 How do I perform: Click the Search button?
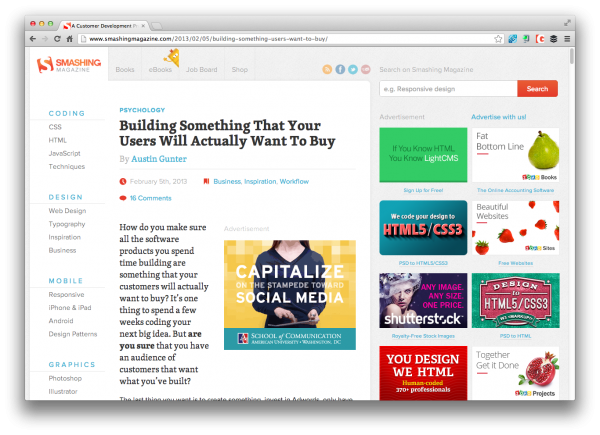(x=537, y=89)
